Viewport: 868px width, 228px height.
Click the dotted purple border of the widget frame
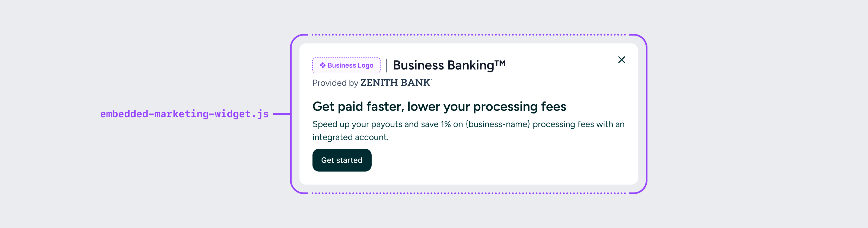click(468, 35)
